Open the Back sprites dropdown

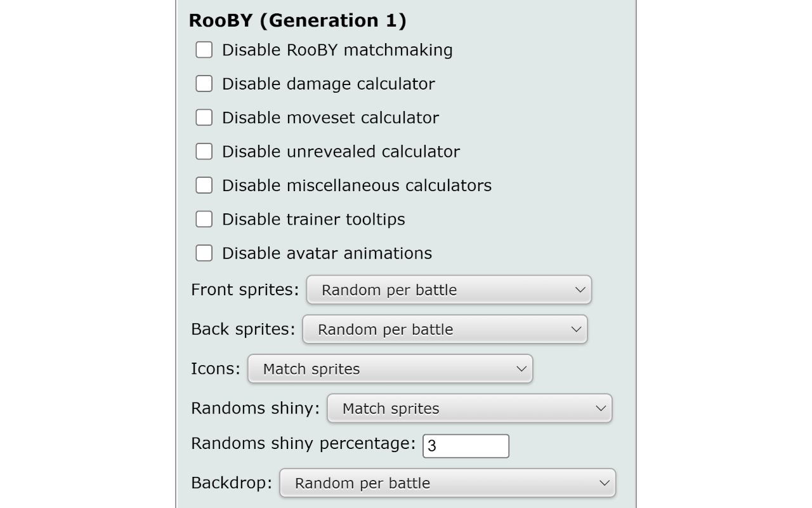tap(445, 330)
